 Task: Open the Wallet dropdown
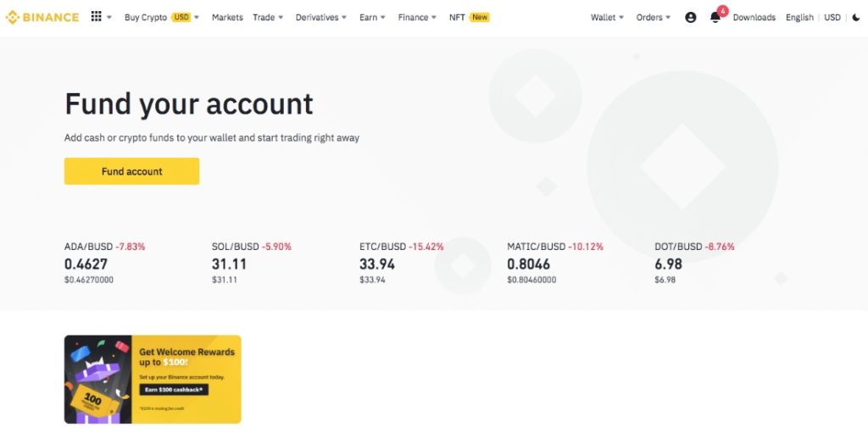[607, 17]
